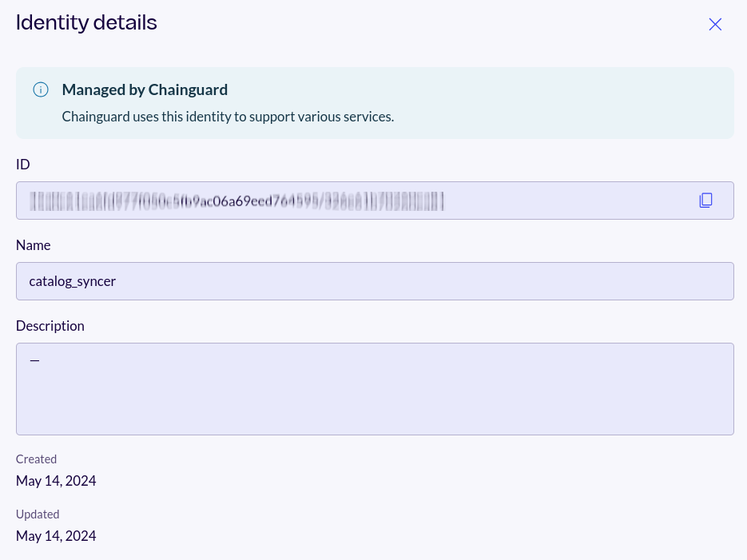Click the Created date May 14, 2024
Screen dimensions: 747x560
pos(56,480)
